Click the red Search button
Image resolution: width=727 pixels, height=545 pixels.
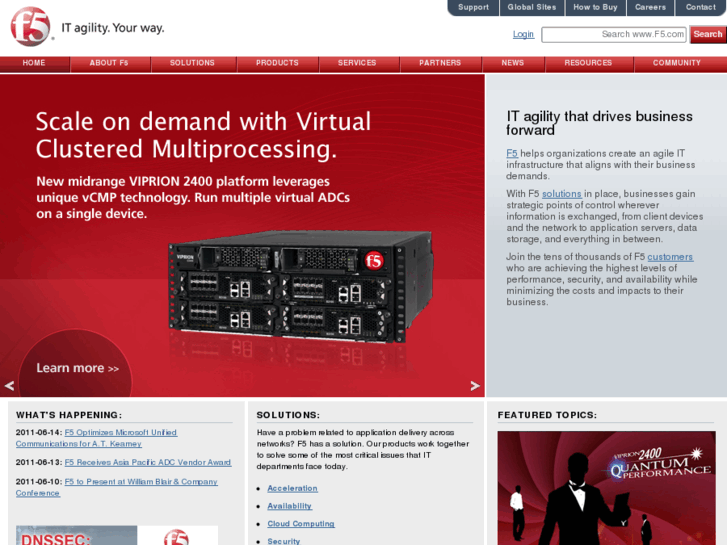pyautogui.click(x=708, y=34)
